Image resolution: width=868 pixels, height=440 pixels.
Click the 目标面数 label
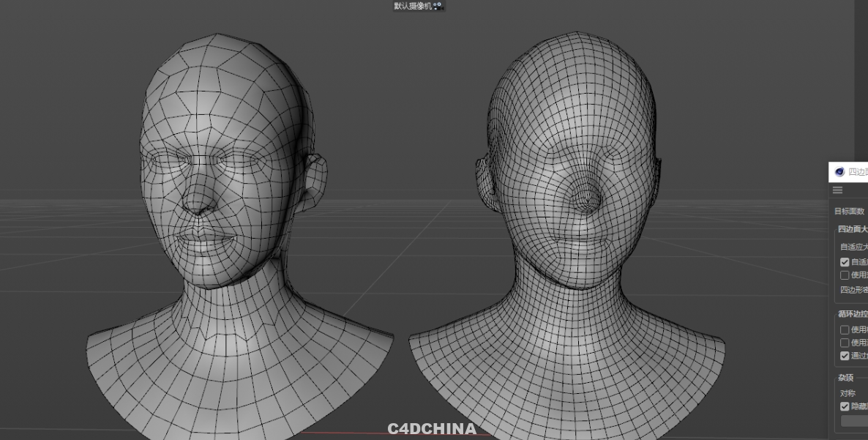coord(849,211)
